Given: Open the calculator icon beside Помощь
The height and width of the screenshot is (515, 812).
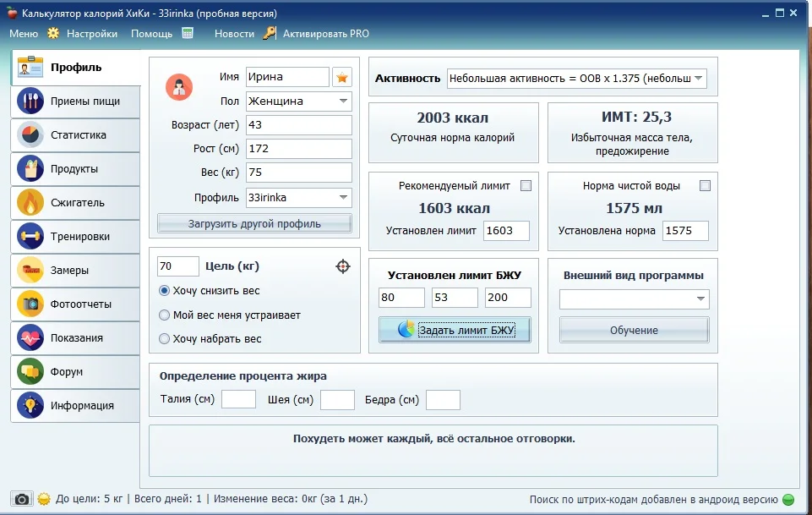Looking at the screenshot, I should coord(188,33).
